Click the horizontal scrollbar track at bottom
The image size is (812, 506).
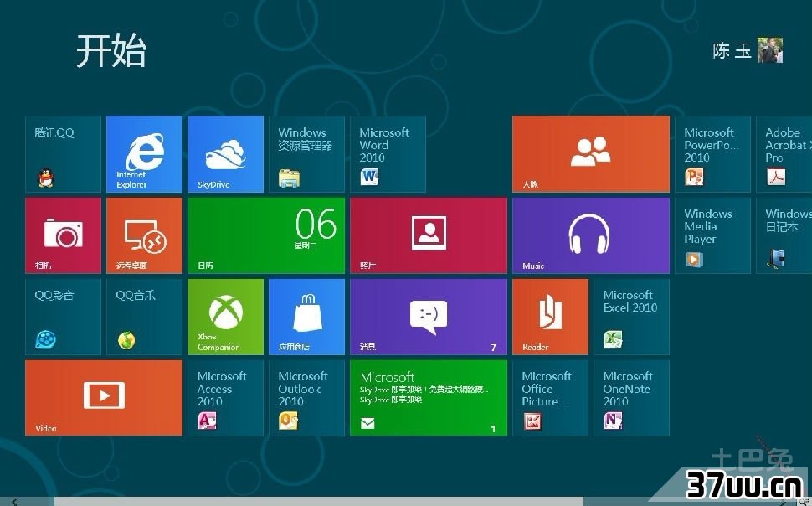318,501
